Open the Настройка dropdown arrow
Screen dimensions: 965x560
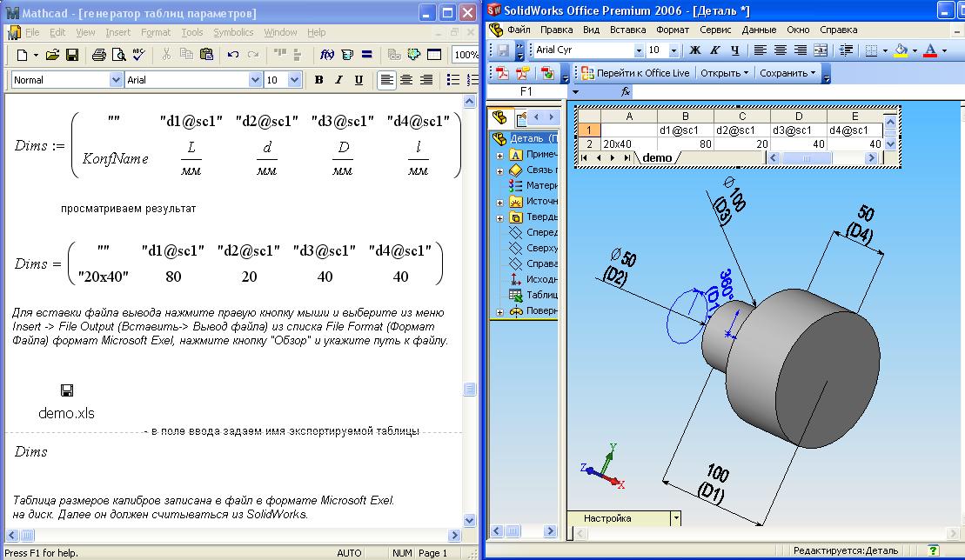tap(676, 518)
